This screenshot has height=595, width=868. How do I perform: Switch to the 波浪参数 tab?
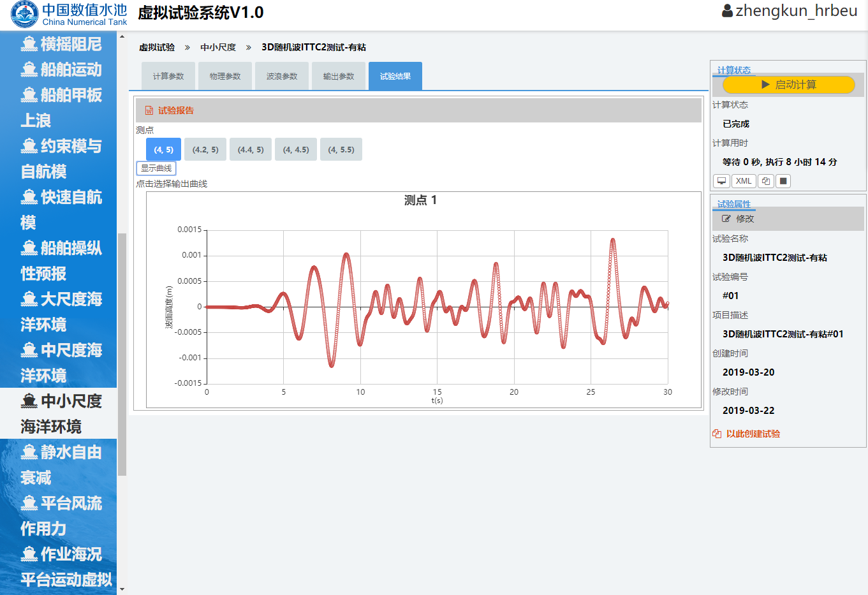click(x=282, y=77)
